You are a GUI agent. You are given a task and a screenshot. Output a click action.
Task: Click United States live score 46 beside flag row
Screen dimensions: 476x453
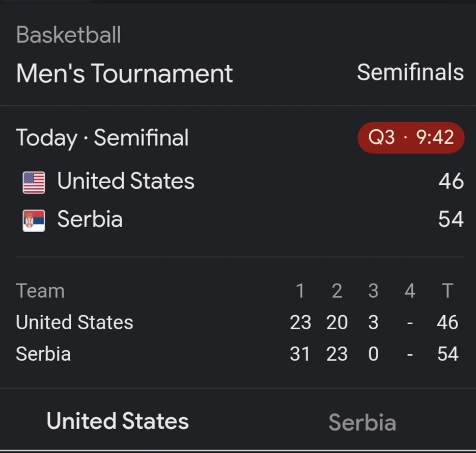click(451, 182)
